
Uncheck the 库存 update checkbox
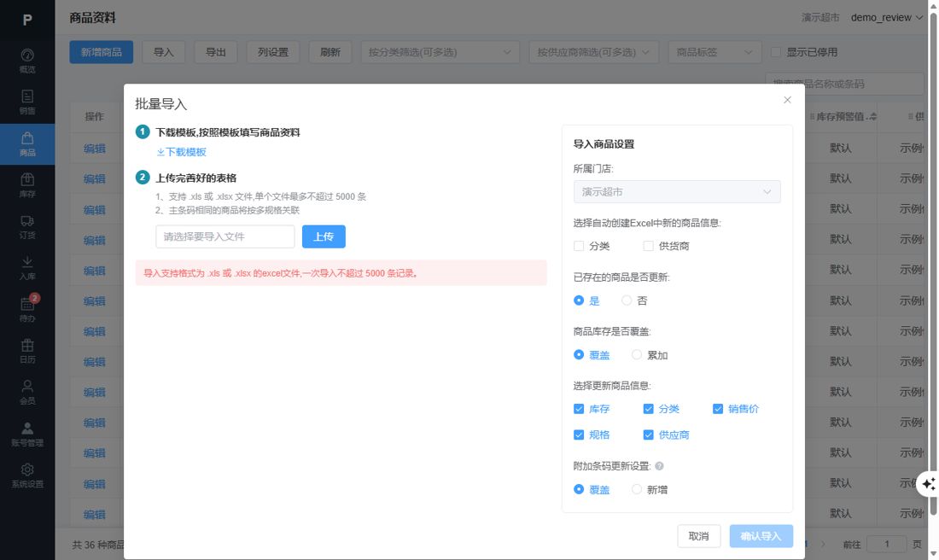point(579,408)
